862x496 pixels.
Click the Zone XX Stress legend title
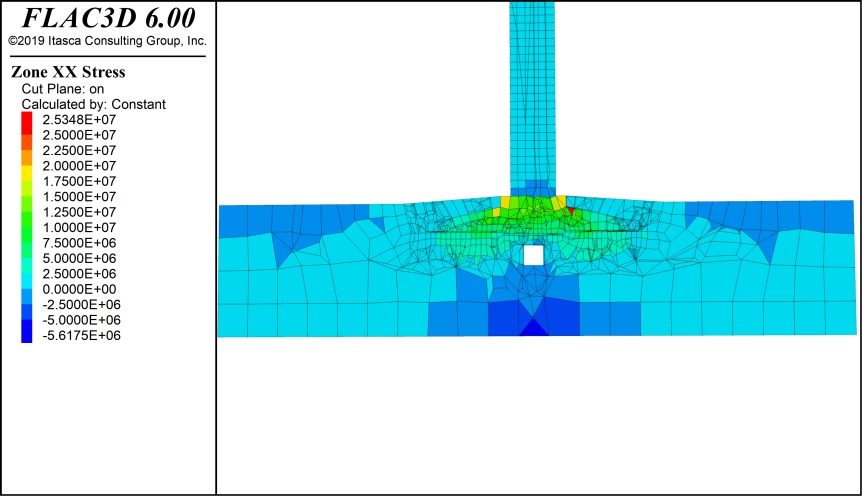point(67,72)
